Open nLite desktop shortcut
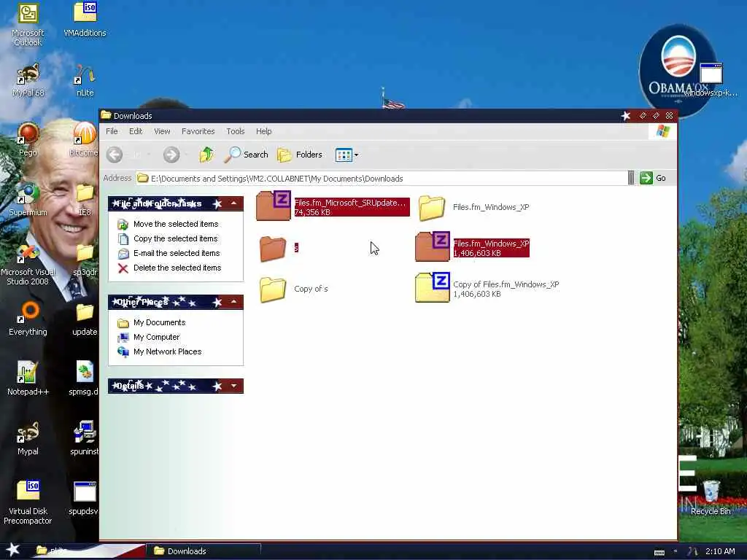This screenshot has width=747, height=560. [85, 80]
